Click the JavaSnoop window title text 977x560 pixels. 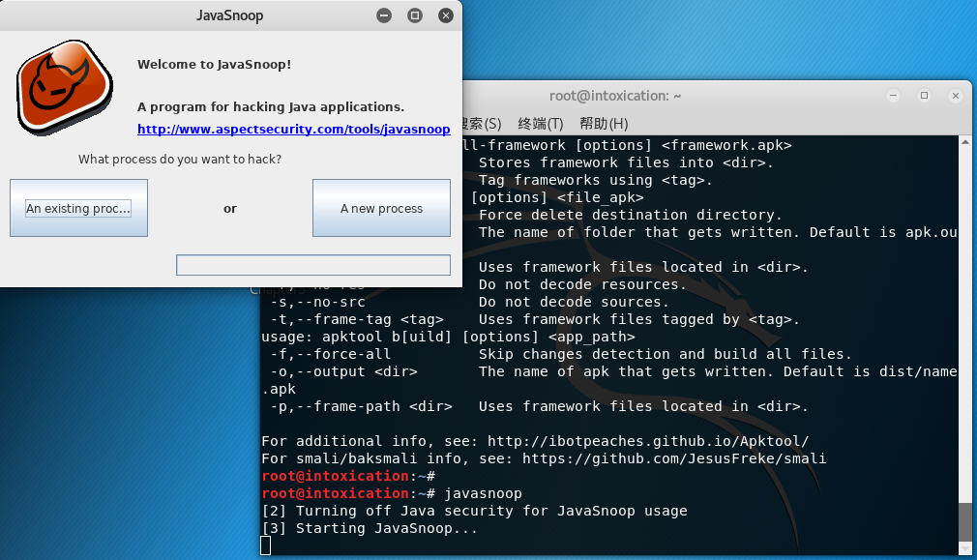tap(230, 15)
